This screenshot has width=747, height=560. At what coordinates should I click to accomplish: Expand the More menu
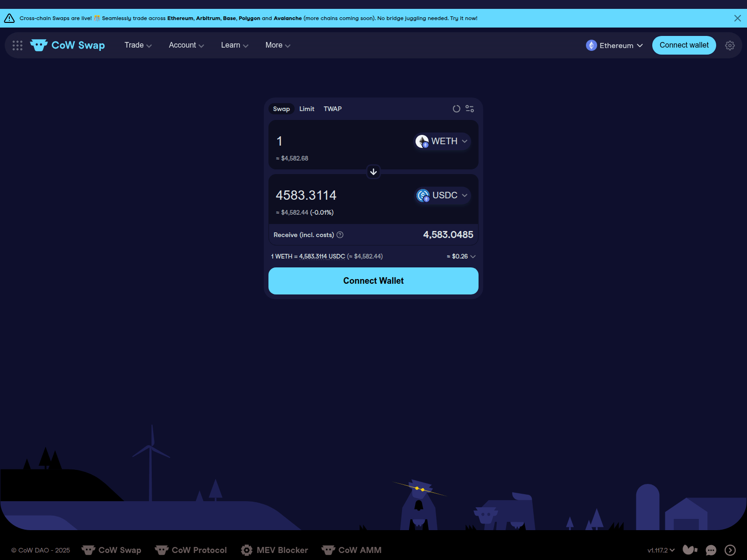(x=278, y=45)
